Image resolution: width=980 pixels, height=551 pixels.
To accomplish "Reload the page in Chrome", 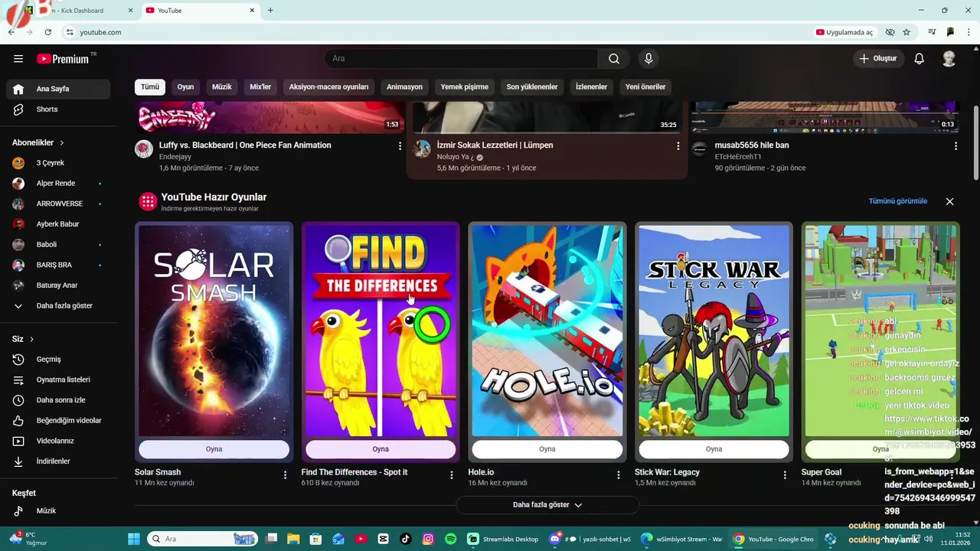I will (47, 32).
